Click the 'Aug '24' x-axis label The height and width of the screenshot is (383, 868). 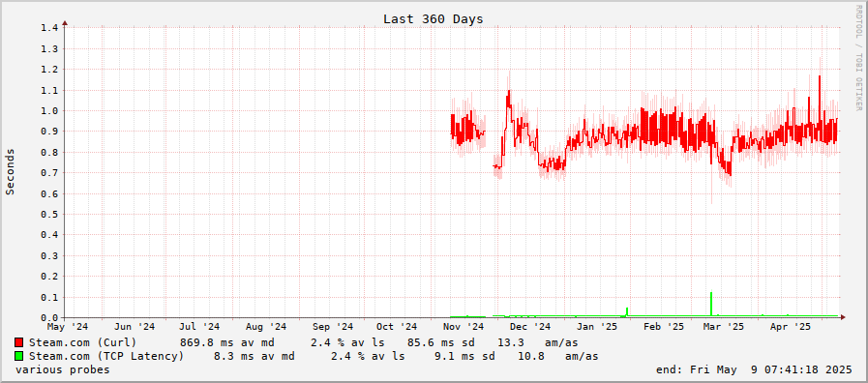(x=265, y=327)
